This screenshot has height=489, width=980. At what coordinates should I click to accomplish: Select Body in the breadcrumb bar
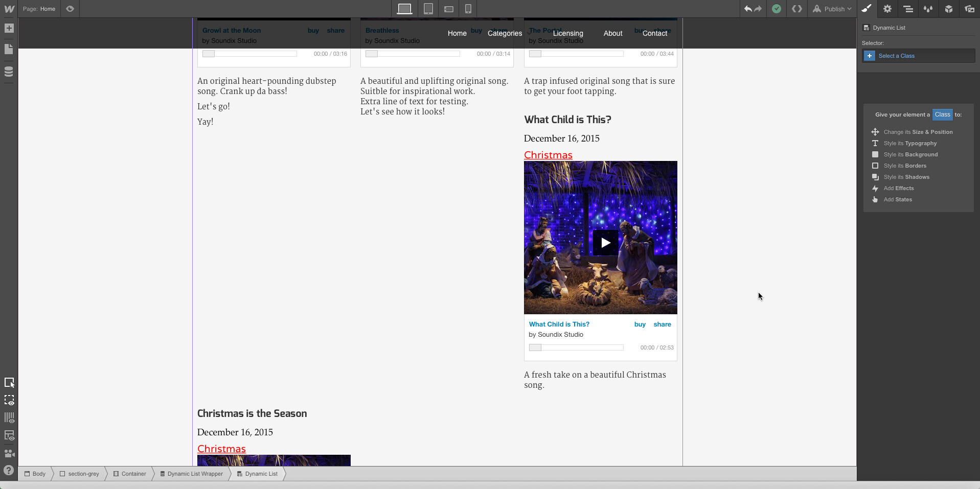[x=35, y=474]
